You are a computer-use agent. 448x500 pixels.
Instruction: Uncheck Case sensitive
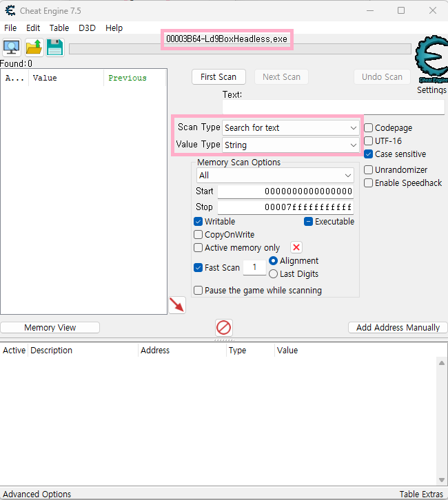click(368, 154)
